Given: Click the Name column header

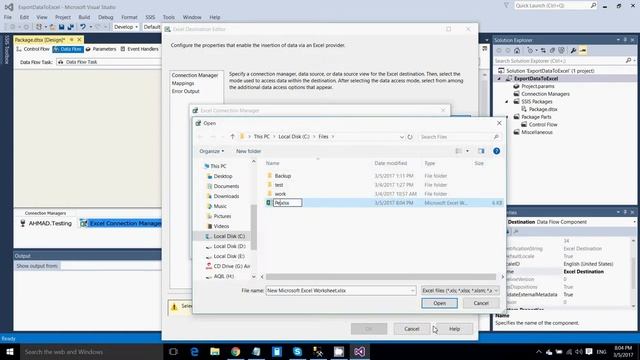Looking at the screenshot, I should point(273,163).
